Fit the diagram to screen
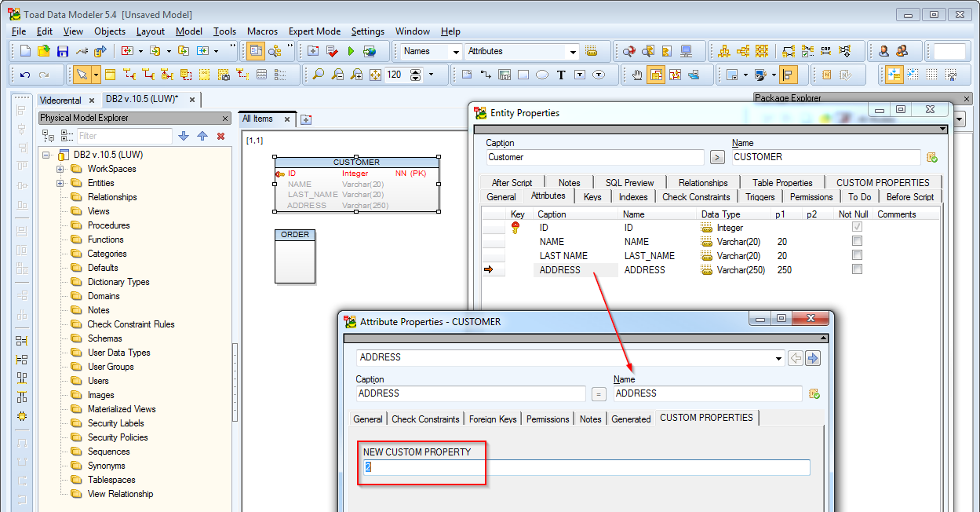 (375, 75)
